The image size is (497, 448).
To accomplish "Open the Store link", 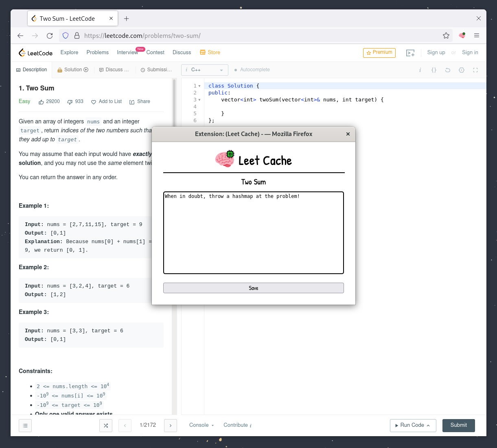I will pos(210,52).
